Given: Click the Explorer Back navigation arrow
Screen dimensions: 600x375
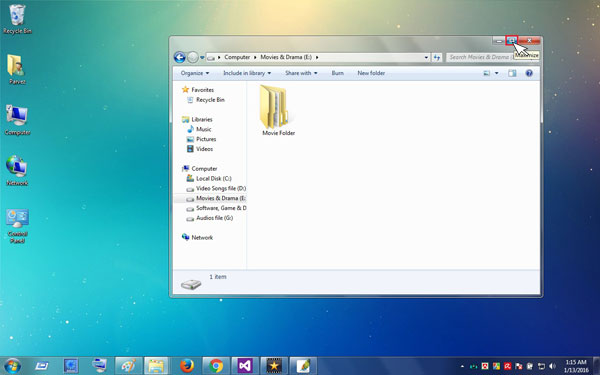Looking at the screenshot, I should click(179, 57).
